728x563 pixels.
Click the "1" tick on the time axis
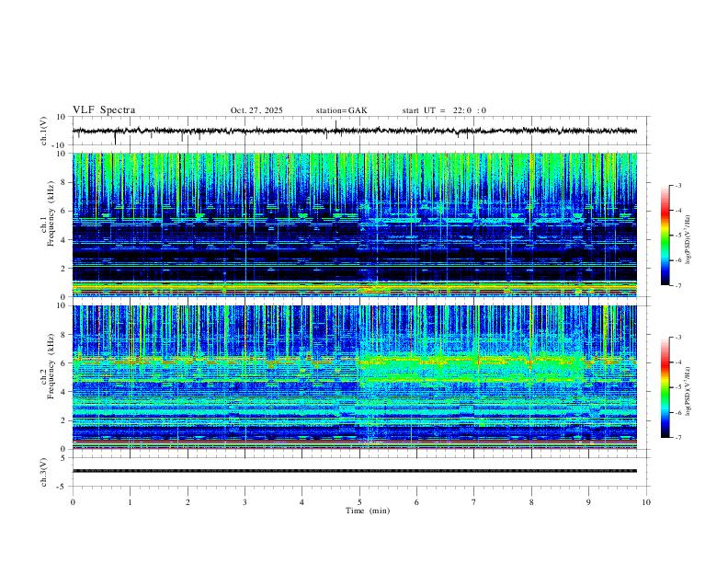click(x=130, y=502)
